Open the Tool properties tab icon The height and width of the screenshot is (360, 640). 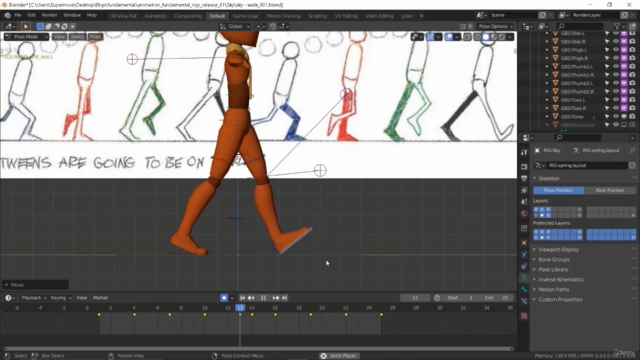click(x=524, y=152)
